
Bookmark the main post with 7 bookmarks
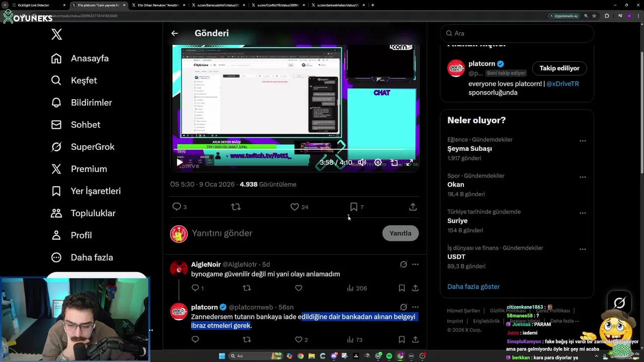pyautogui.click(x=357, y=207)
